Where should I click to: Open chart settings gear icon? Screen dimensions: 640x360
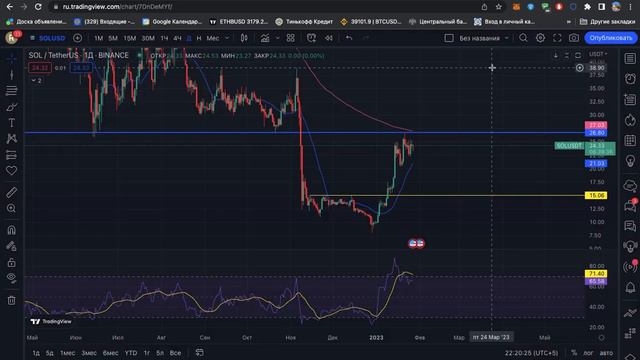(x=540, y=38)
